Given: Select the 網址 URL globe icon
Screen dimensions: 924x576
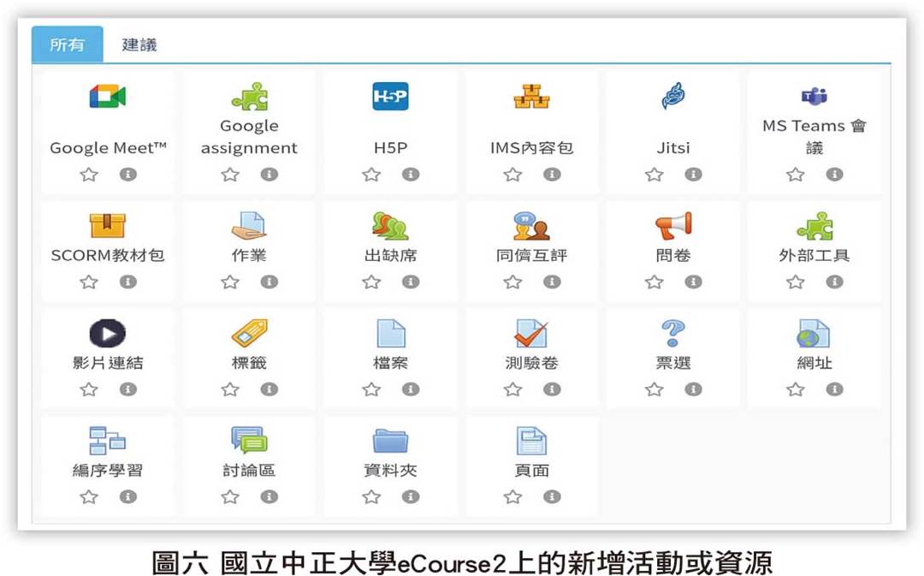Looking at the screenshot, I should pyautogui.click(x=814, y=333).
